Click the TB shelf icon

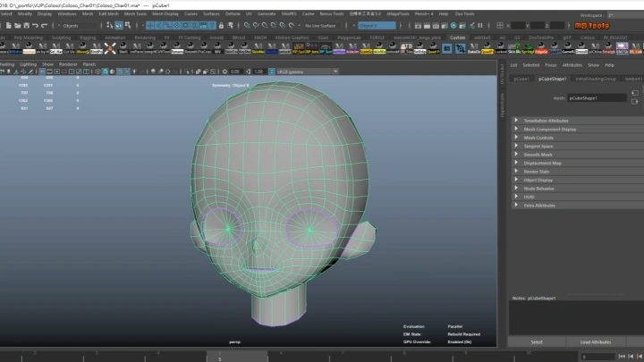406,47
